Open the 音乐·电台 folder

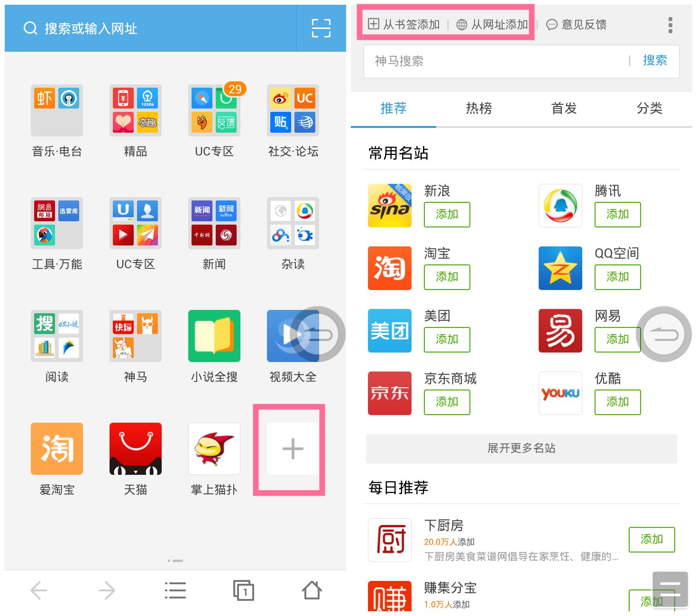57,110
